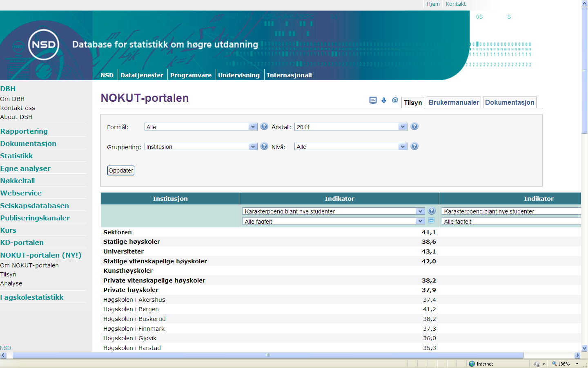Click the Oppdater button
The height and width of the screenshot is (368, 588).
click(x=121, y=171)
